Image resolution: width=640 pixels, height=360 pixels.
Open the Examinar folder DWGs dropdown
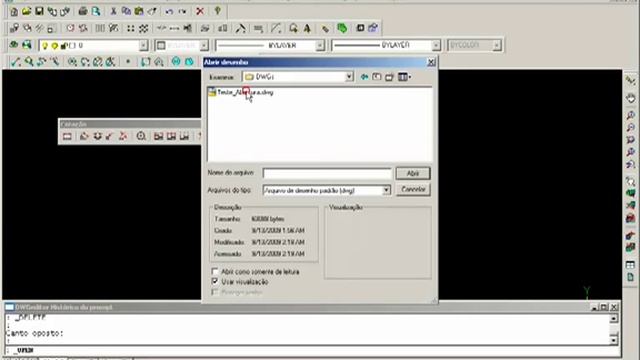[x=349, y=77]
